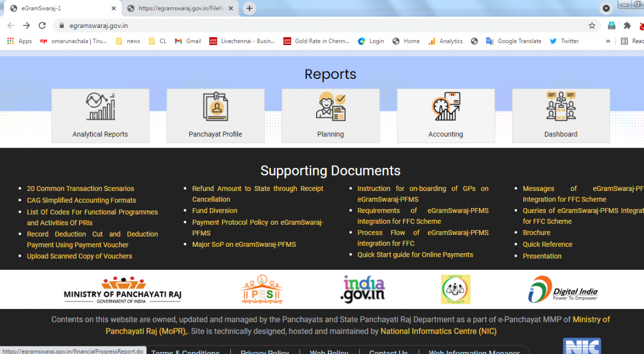Open the Fund Diversion document link

tap(215, 211)
